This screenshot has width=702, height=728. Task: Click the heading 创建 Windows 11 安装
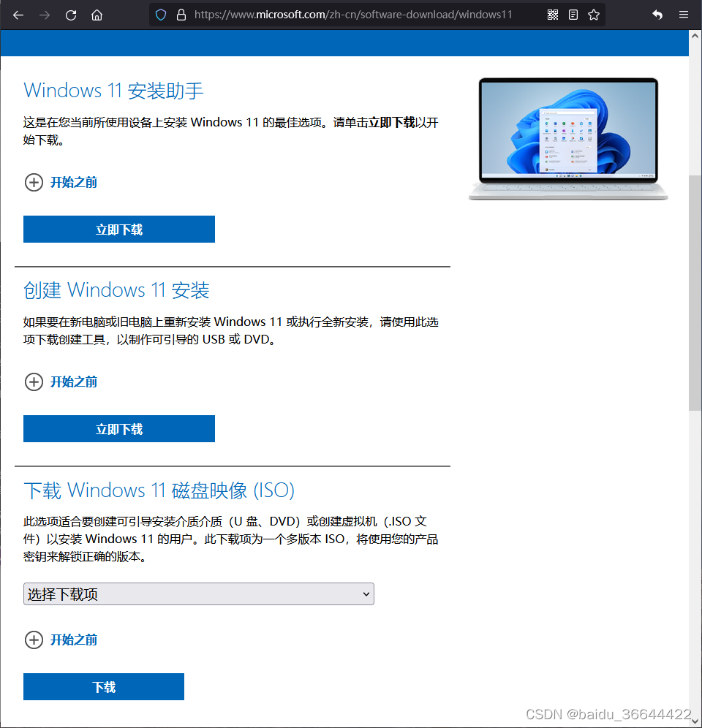(116, 290)
